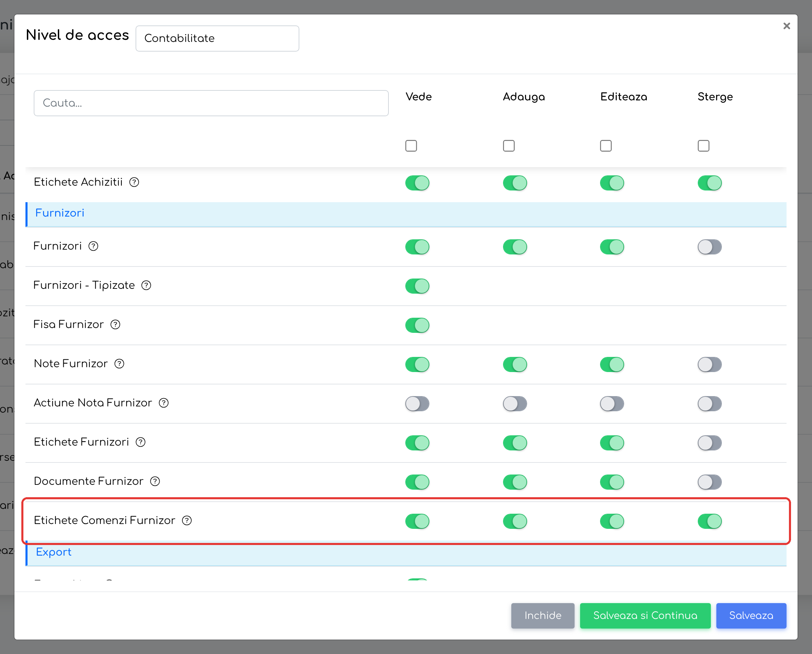This screenshot has width=812, height=654.
Task: Enable Sterge for Etichete Furnizori
Action: [x=709, y=443]
